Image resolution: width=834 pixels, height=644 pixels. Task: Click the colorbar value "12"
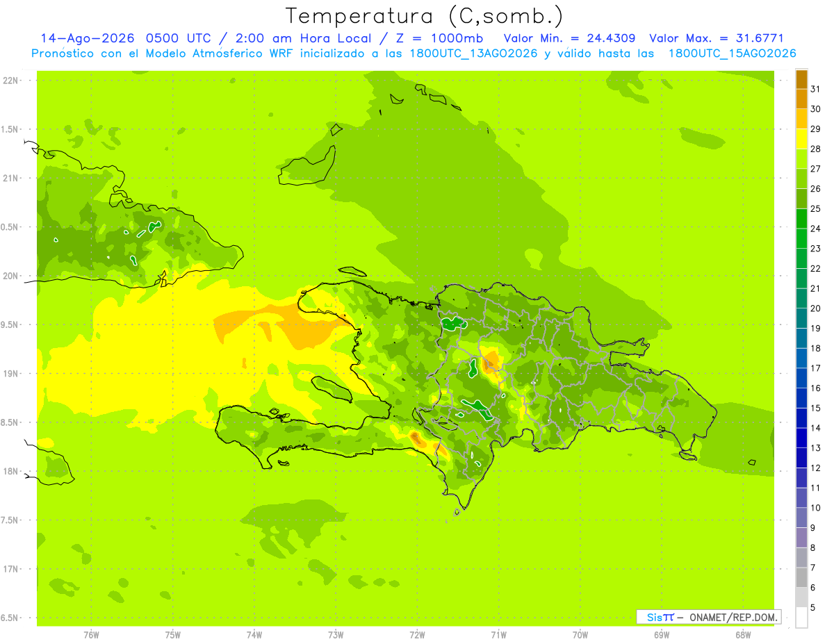(817, 468)
